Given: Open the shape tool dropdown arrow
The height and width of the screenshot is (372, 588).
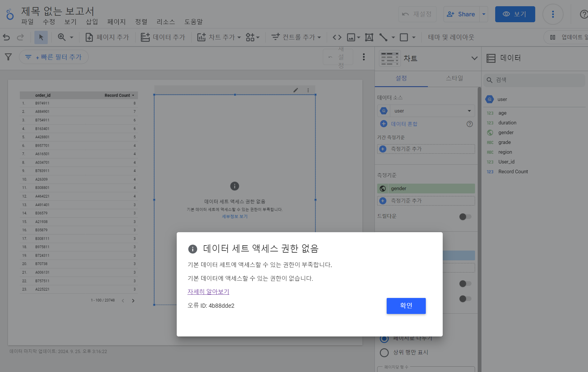Looking at the screenshot, I should coord(414,38).
